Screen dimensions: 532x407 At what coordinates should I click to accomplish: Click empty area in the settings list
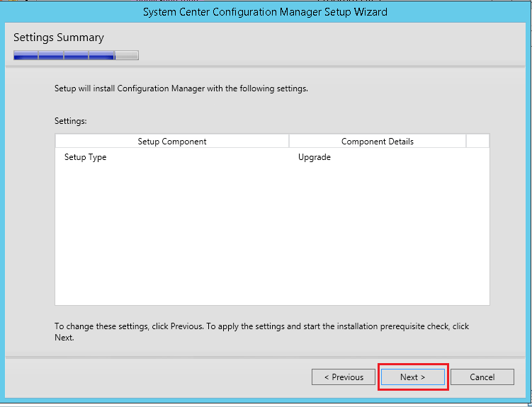271,234
